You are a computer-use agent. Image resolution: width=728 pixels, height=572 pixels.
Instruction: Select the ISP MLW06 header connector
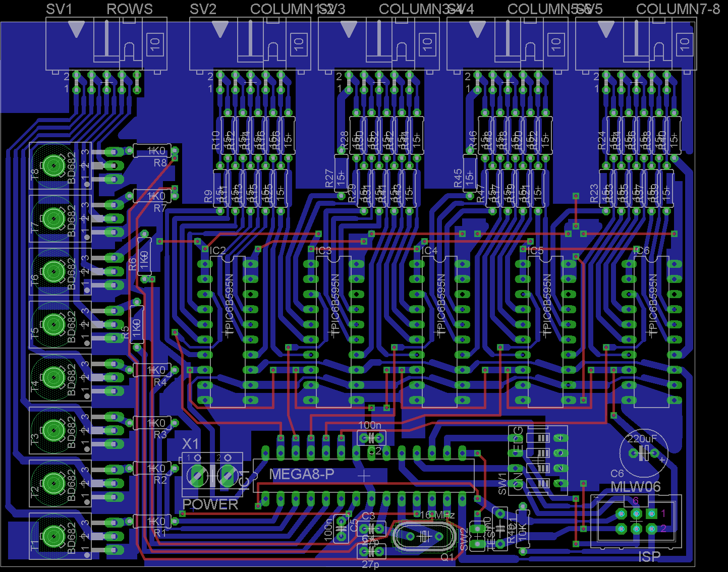point(636,522)
